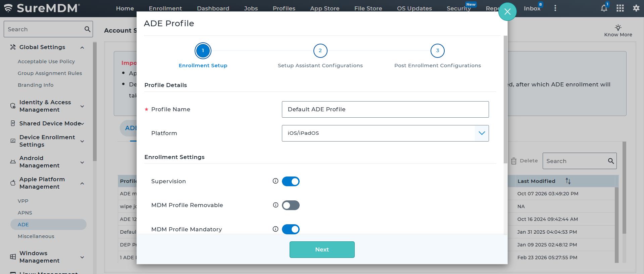Viewport: 644px width, 274px height.
Task: Click the info icon beside MDM Profile Removable
Action: [276, 205]
